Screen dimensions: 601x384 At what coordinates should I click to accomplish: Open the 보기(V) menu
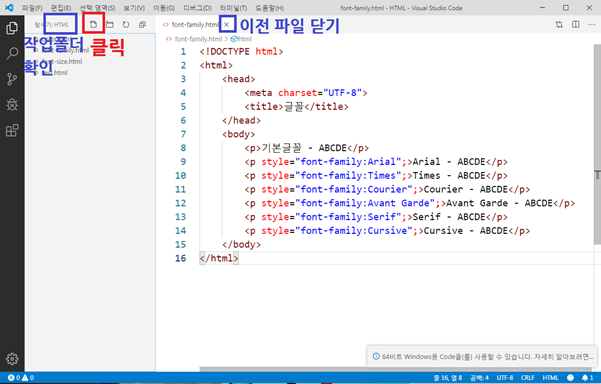pos(134,8)
